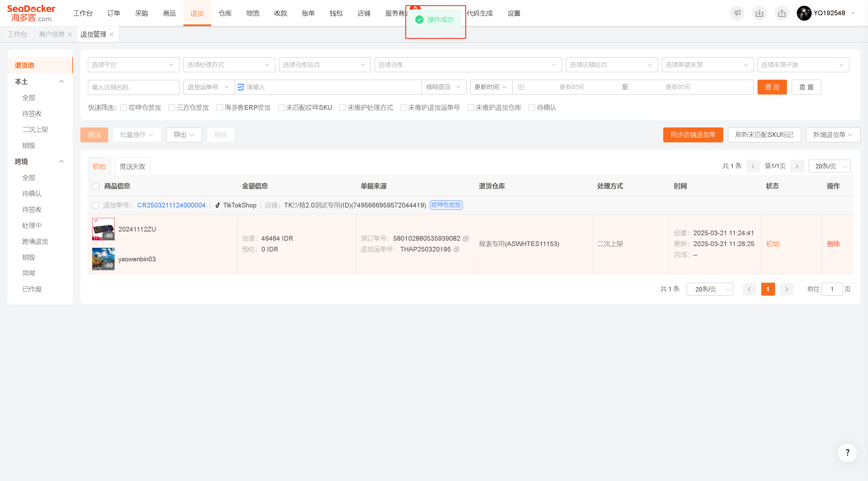Switch to the 推送失败 tab
Screen dimensions: 868x481
(x=132, y=166)
